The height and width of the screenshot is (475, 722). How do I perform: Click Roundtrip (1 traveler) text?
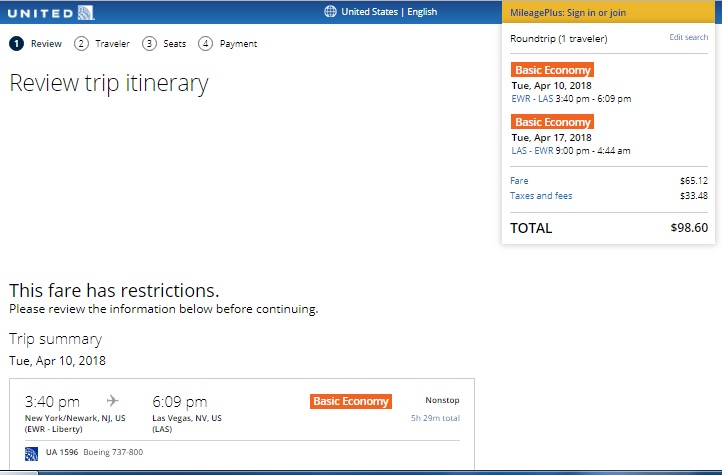click(559, 39)
